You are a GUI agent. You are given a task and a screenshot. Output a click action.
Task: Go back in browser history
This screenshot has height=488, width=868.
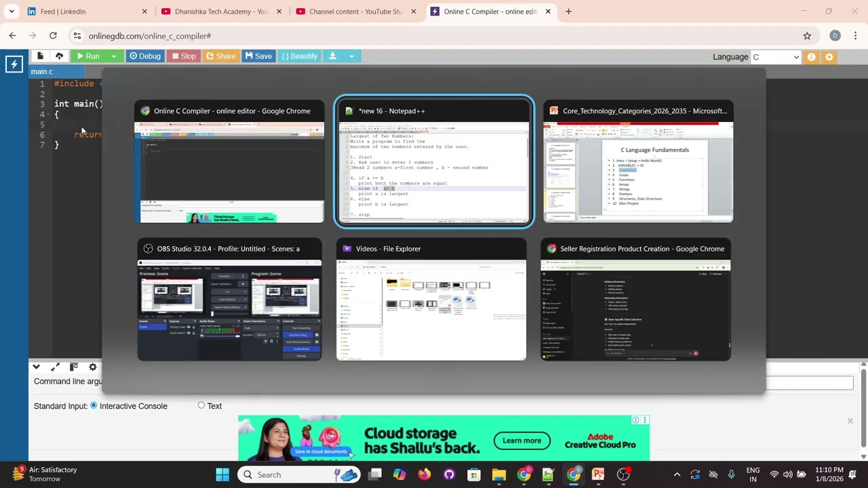pyautogui.click(x=12, y=36)
